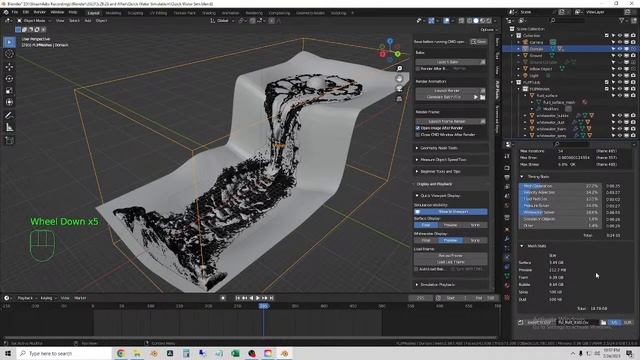Open cache folder icon next to Command
Image resolution: width=640 pixels, height=360 pixels.
(x=482, y=97)
